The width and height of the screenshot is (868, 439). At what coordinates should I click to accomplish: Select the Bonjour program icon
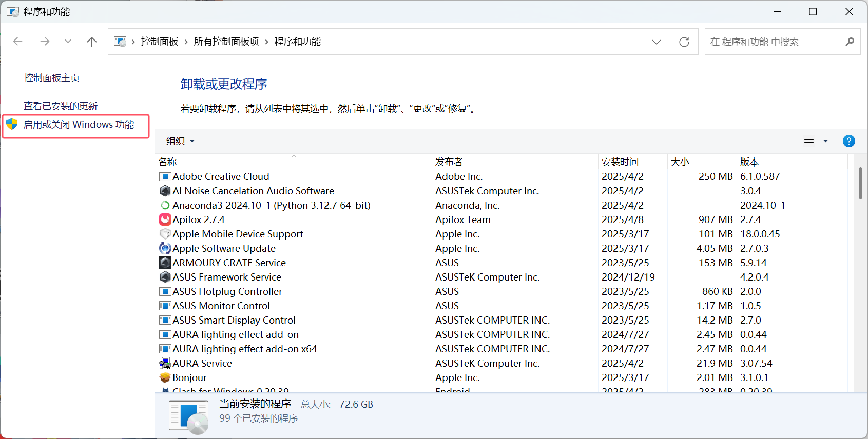[165, 377]
